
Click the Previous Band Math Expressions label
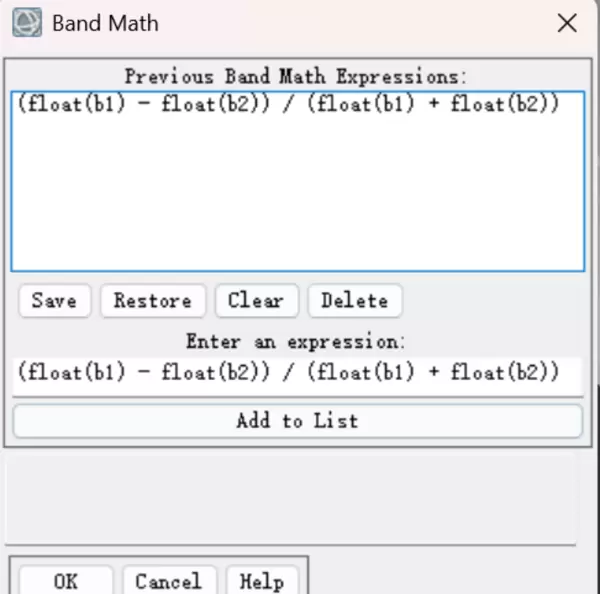point(296,76)
